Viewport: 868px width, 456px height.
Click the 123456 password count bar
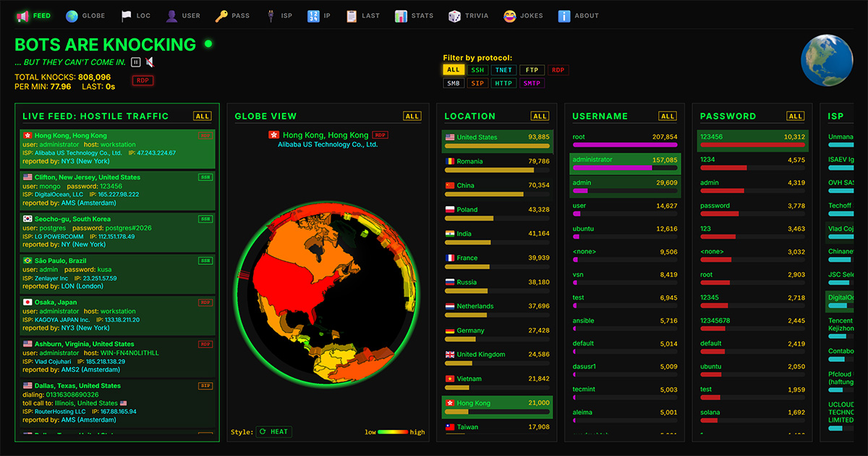tap(753, 145)
